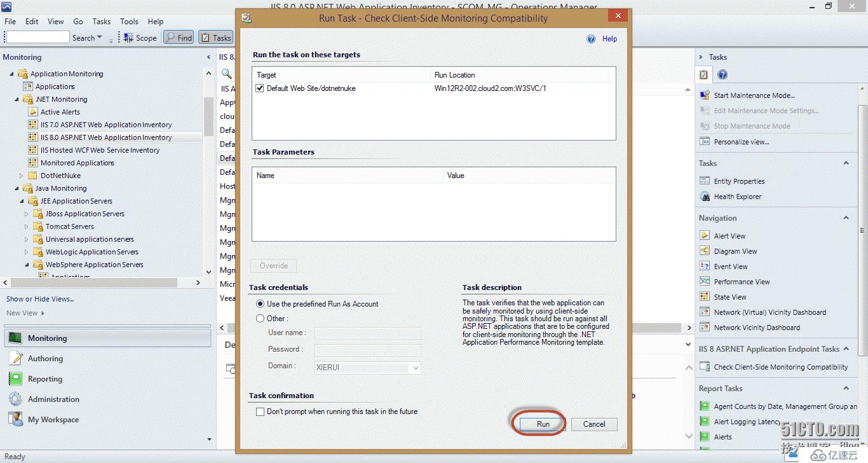
Task: Open the Reporting workspace icon
Action: point(15,379)
